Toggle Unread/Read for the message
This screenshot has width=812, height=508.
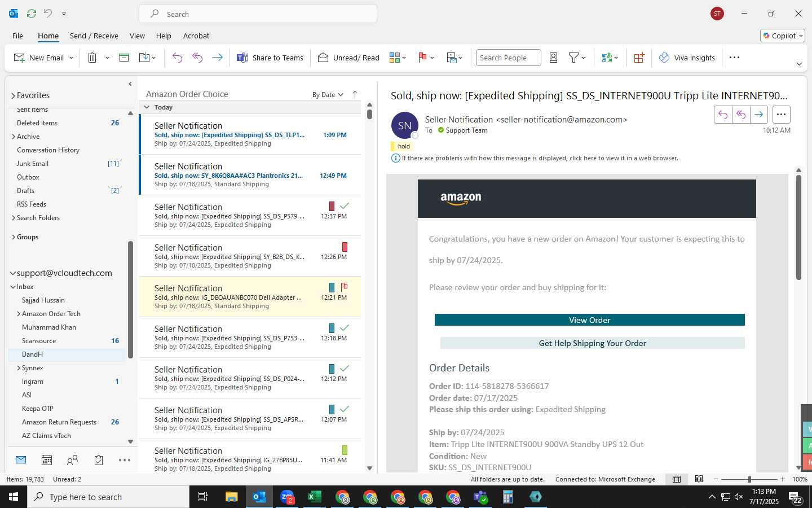point(348,58)
